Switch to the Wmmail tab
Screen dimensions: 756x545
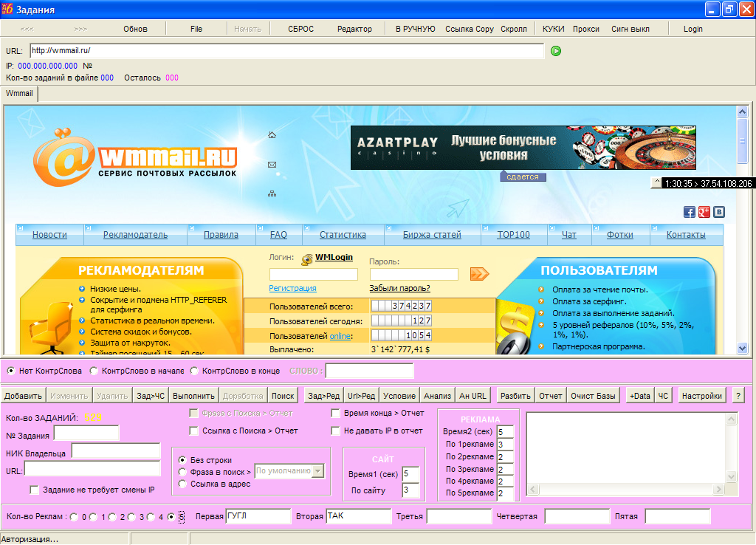[x=19, y=94]
